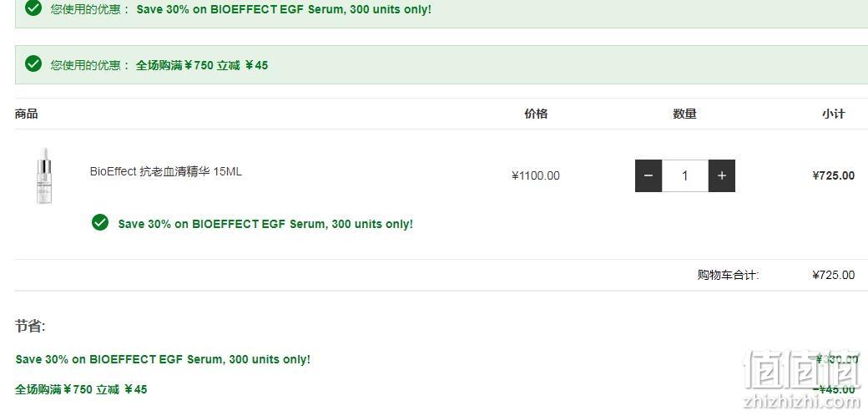Click the 购物车合计 total label
868x416 pixels.
[x=729, y=275]
